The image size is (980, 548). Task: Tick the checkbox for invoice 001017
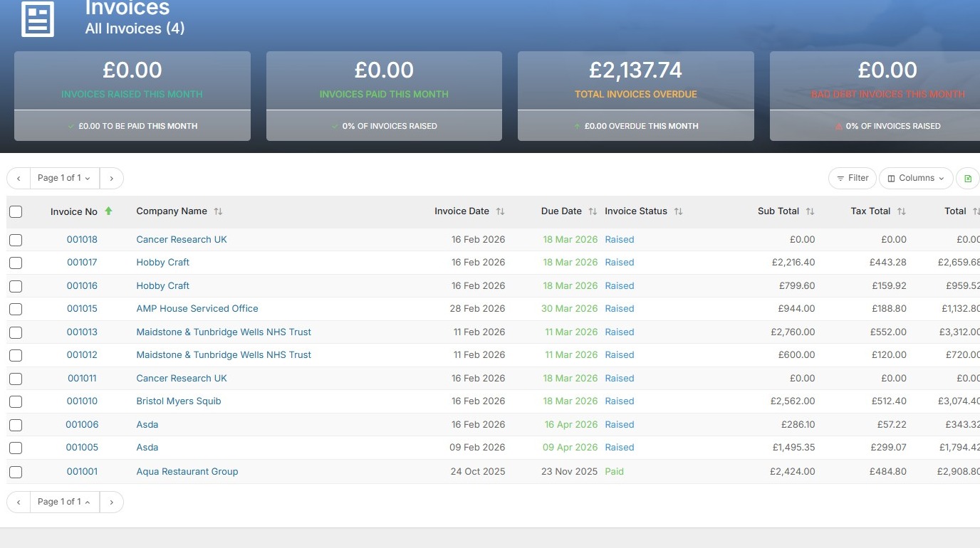tap(16, 263)
